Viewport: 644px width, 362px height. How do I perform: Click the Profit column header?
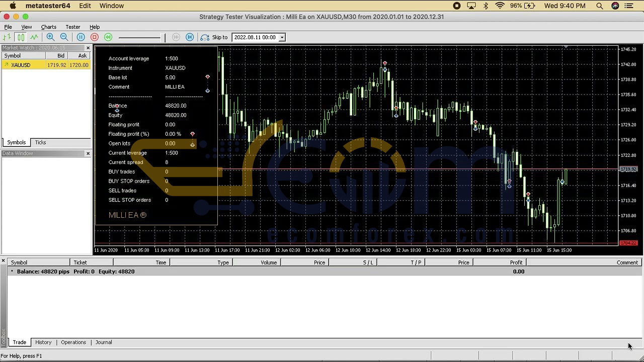500,262
